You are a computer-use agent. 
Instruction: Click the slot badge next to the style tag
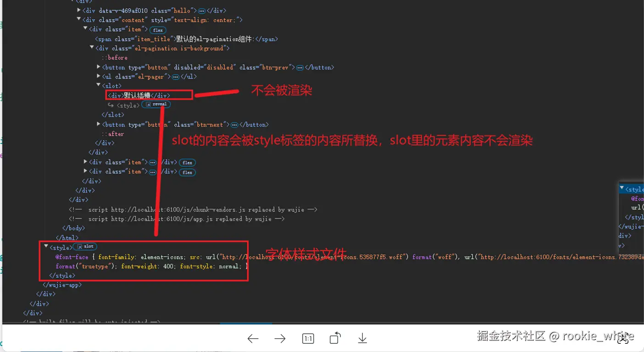[x=85, y=247]
